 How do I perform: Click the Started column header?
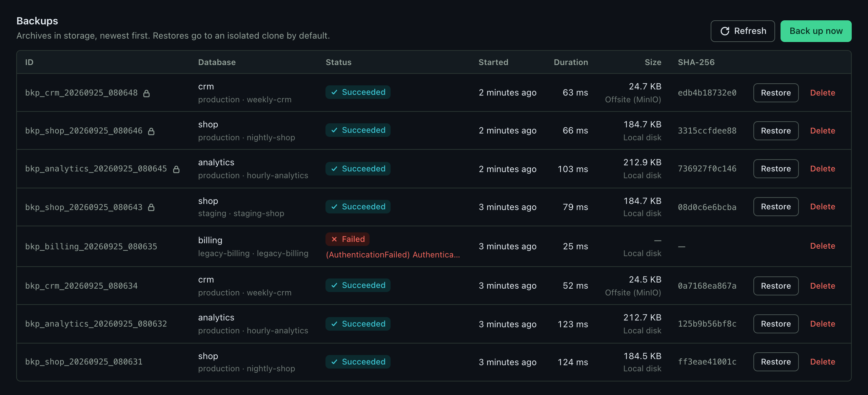tap(493, 62)
